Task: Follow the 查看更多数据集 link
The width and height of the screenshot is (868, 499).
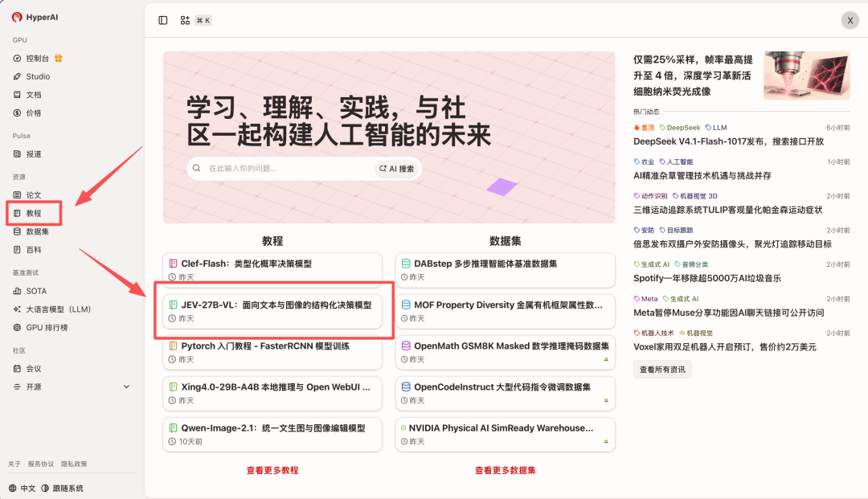Action: [505, 470]
